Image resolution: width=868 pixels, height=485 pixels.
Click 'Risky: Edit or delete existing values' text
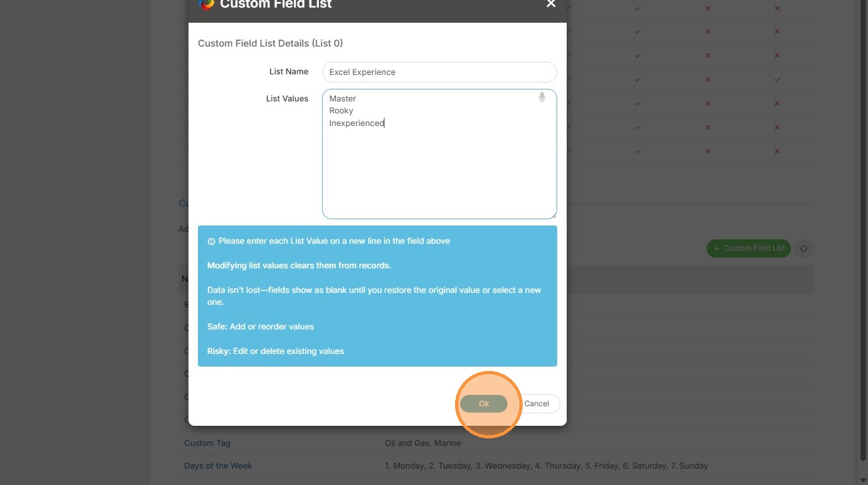click(x=275, y=351)
